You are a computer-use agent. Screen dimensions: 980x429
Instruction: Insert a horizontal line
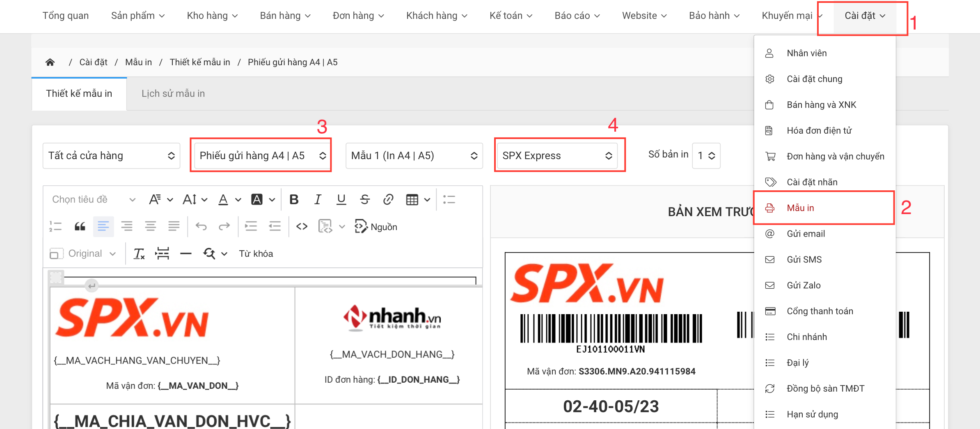(186, 254)
